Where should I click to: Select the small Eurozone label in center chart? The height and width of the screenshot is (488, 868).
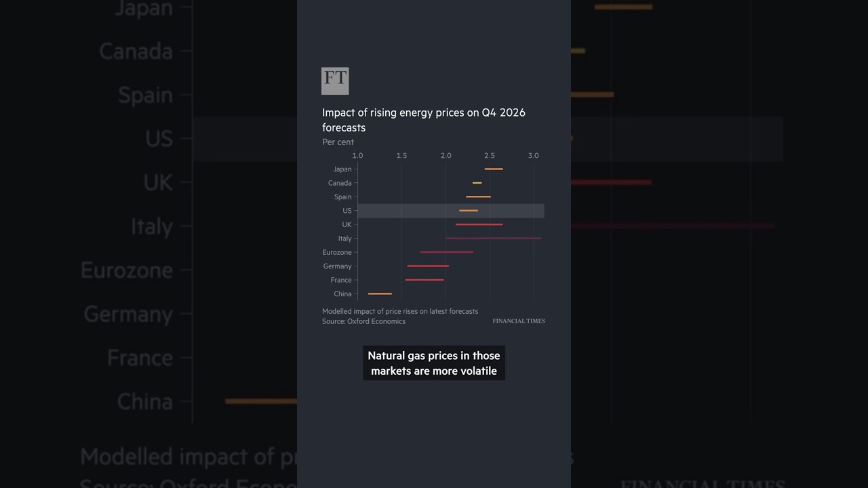(337, 253)
